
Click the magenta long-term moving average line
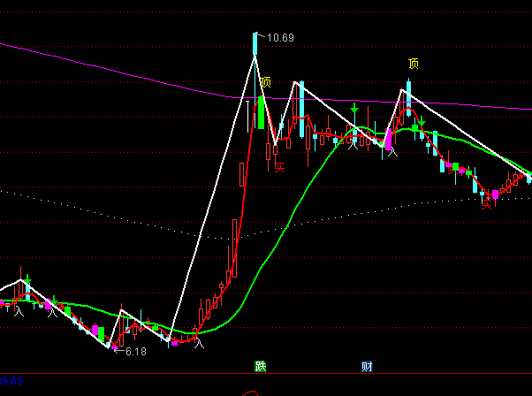133,69
